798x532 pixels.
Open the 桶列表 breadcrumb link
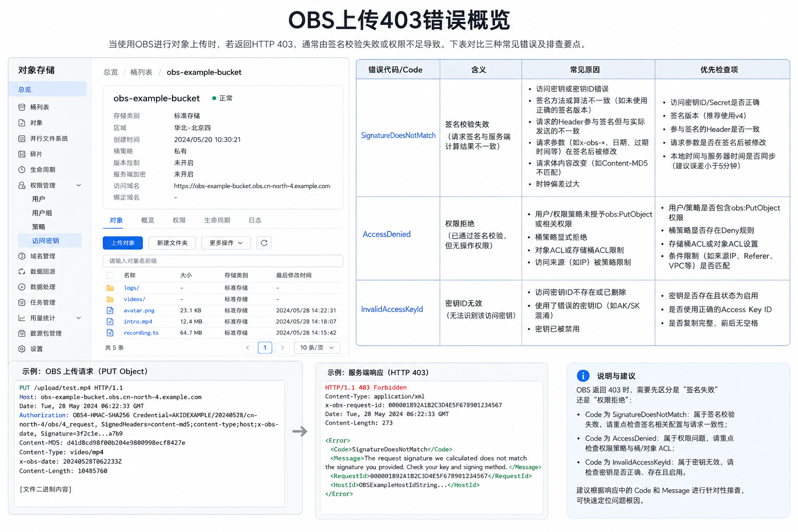pos(141,72)
